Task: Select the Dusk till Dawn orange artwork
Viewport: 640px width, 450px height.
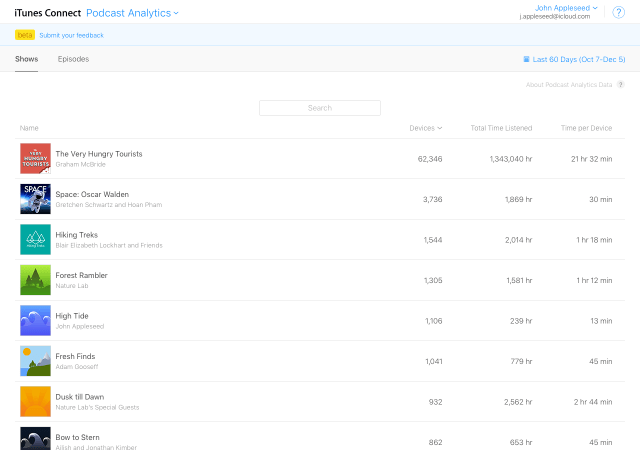Action: click(35, 401)
